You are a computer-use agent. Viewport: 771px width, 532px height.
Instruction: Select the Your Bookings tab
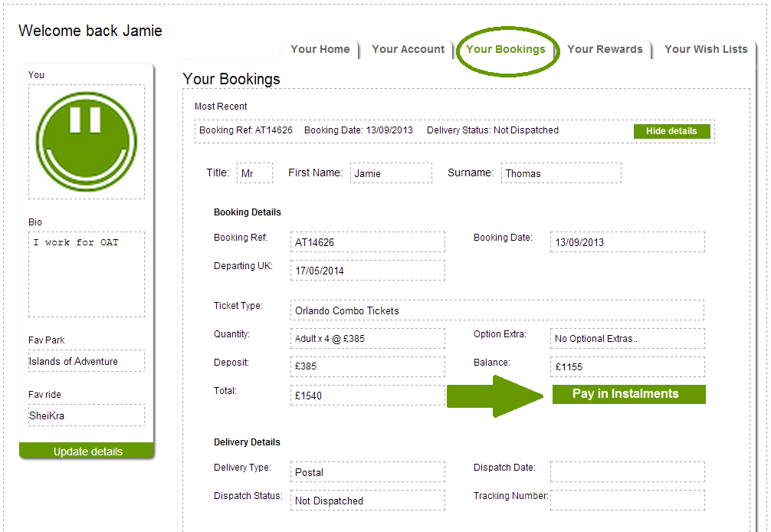(x=506, y=49)
